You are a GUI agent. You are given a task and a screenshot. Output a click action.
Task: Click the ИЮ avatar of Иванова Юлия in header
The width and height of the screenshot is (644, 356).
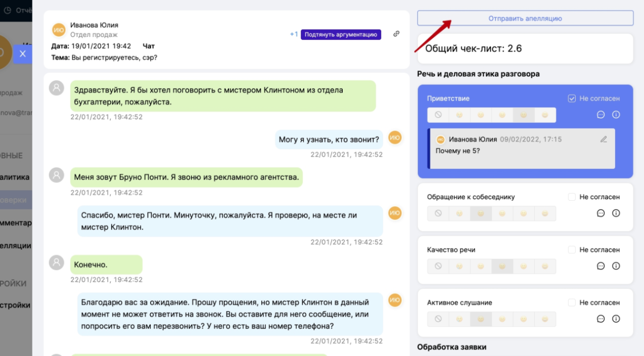point(59,30)
